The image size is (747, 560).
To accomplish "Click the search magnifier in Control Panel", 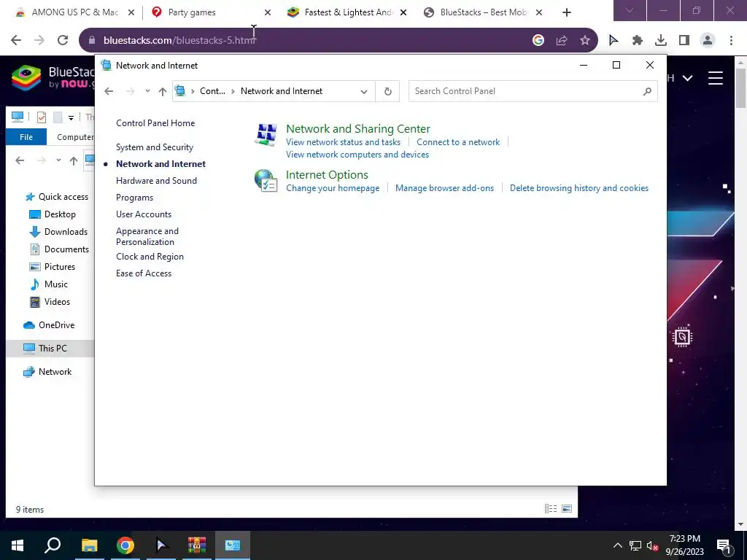I will coord(647,91).
